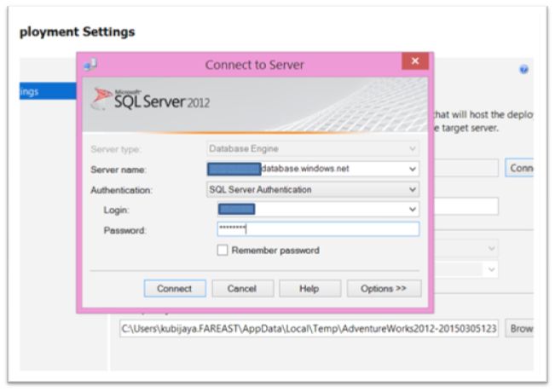Tick the Remember password checkbox

pyautogui.click(x=223, y=251)
